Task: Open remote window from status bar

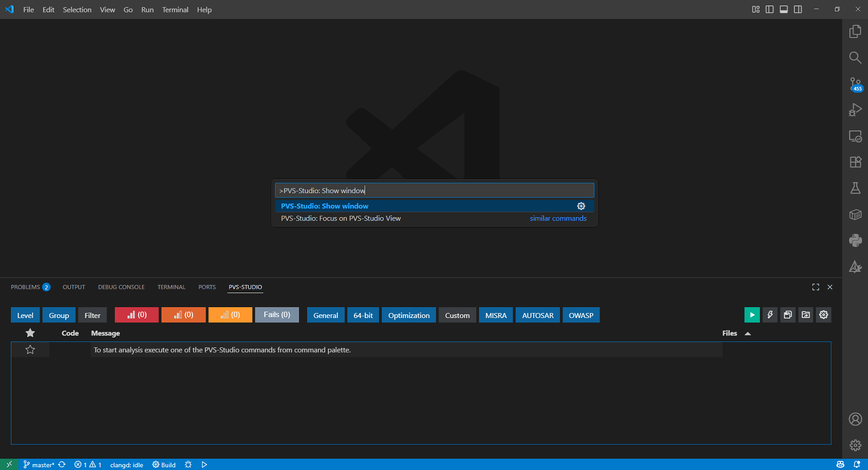Action: pos(9,465)
